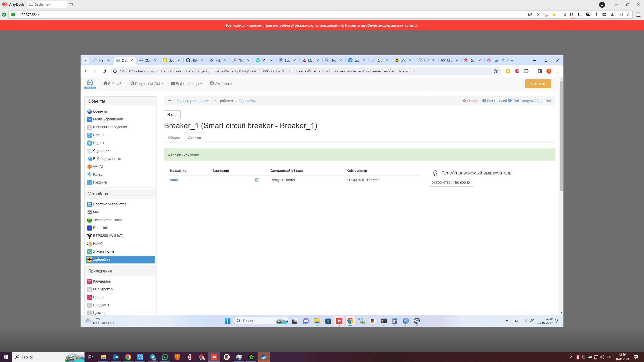Toggle Chrome side panel button
This screenshot has height=362, width=644.
pos(540,71)
